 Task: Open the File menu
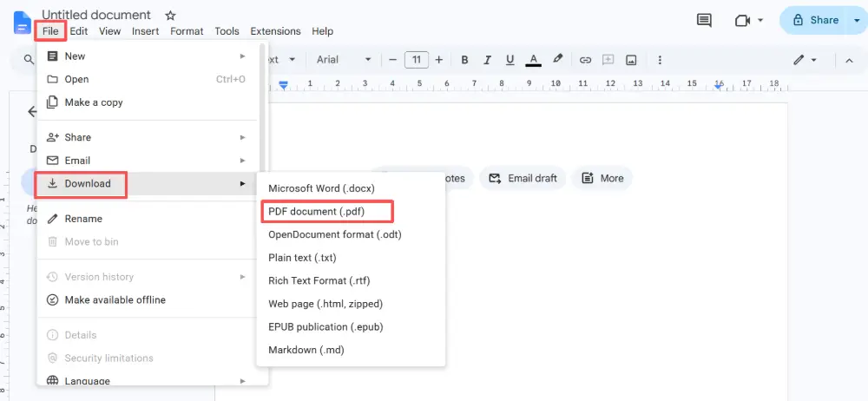(x=50, y=31)
